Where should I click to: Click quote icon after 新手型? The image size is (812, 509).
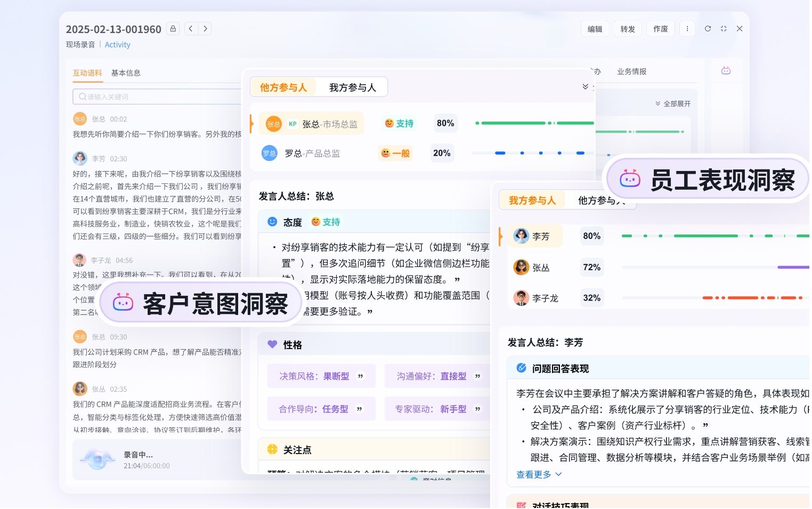[x=478, y=409]
